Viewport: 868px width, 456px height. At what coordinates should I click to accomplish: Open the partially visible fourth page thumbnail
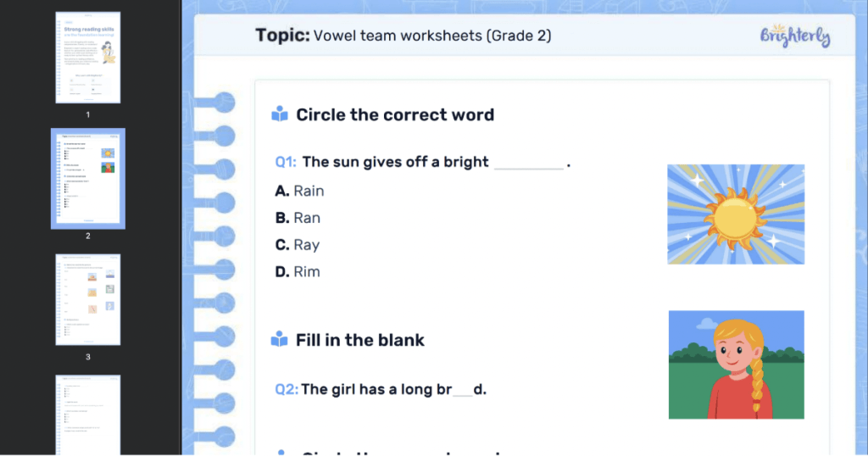[x=88, y=415]
